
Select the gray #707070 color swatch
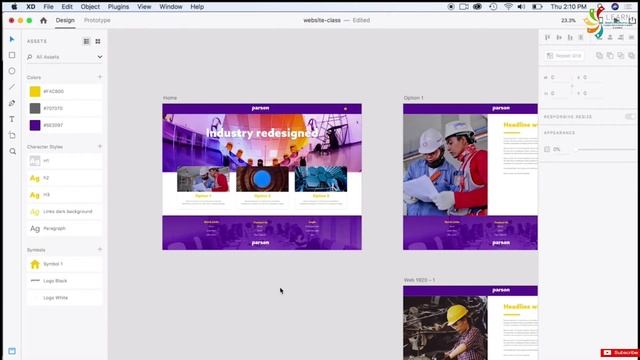(x=35, y=108)
